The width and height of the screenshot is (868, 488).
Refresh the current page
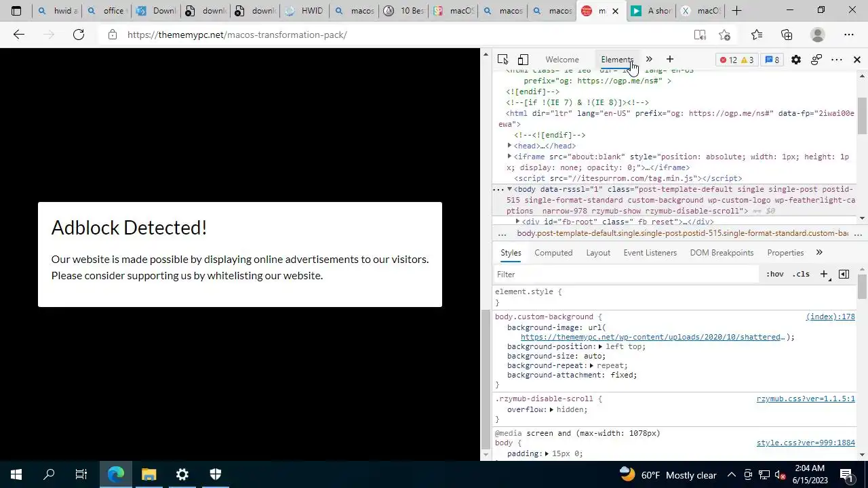point(79,35)
